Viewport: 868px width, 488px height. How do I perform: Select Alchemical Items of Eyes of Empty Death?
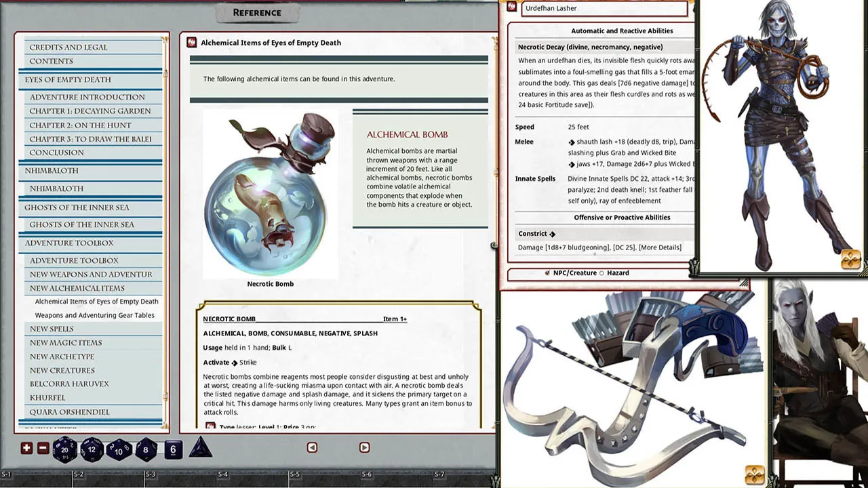[96, 302]
